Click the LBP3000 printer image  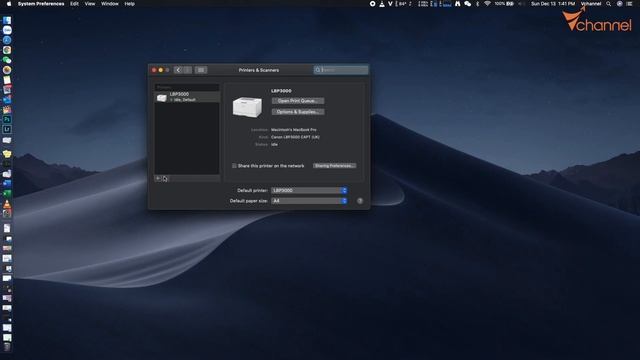tap(247, 107)
